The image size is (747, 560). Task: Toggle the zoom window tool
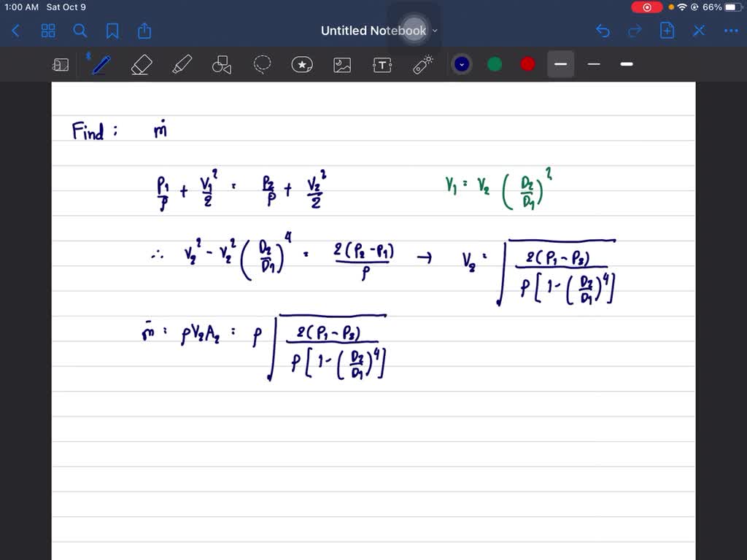[x=61, y=65]
